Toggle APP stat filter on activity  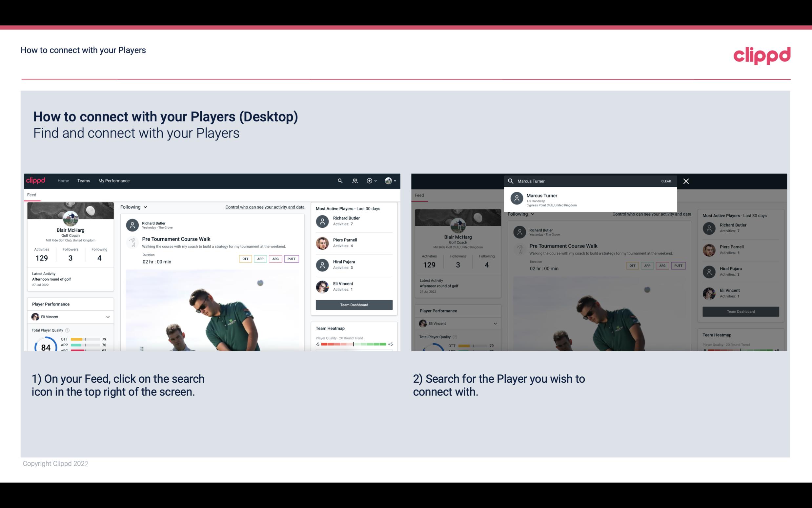[x=260, y=258]
